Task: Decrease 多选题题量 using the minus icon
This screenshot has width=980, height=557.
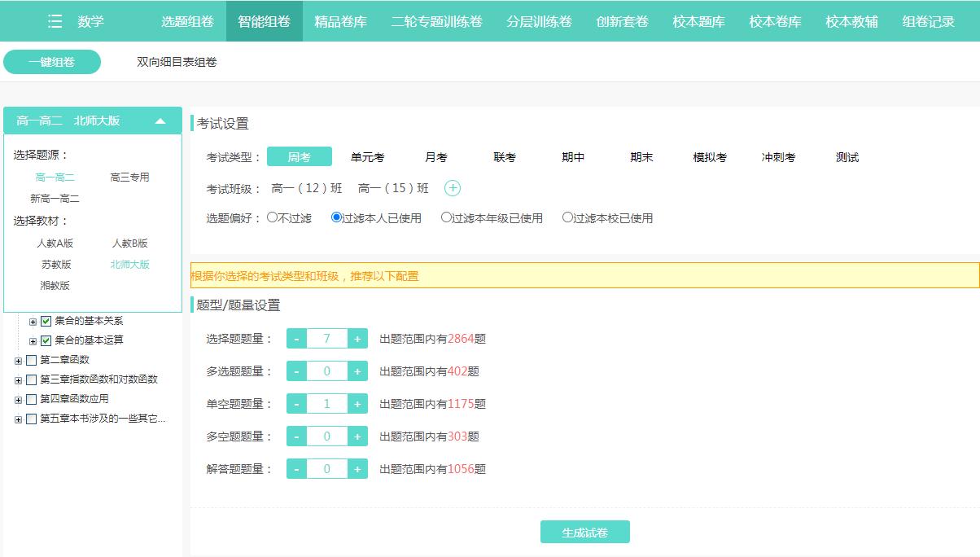Action: point(296,371)
